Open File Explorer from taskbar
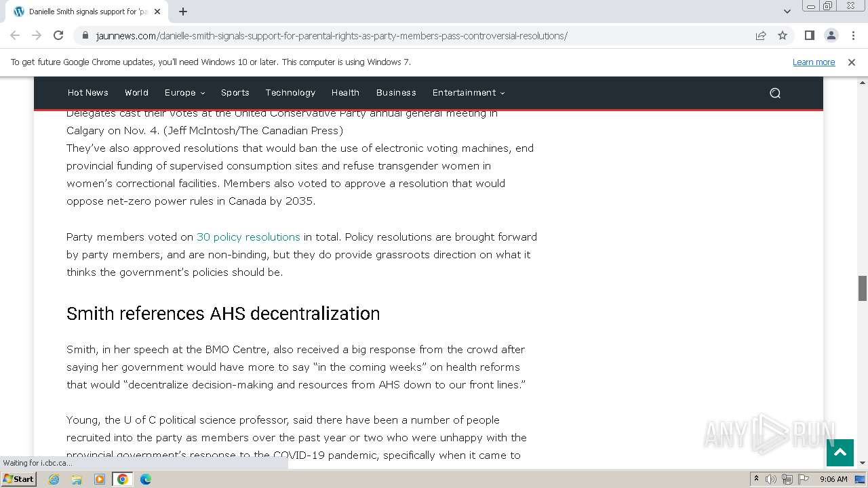Screen dimensions: 868x488 (x=77, y=479)
